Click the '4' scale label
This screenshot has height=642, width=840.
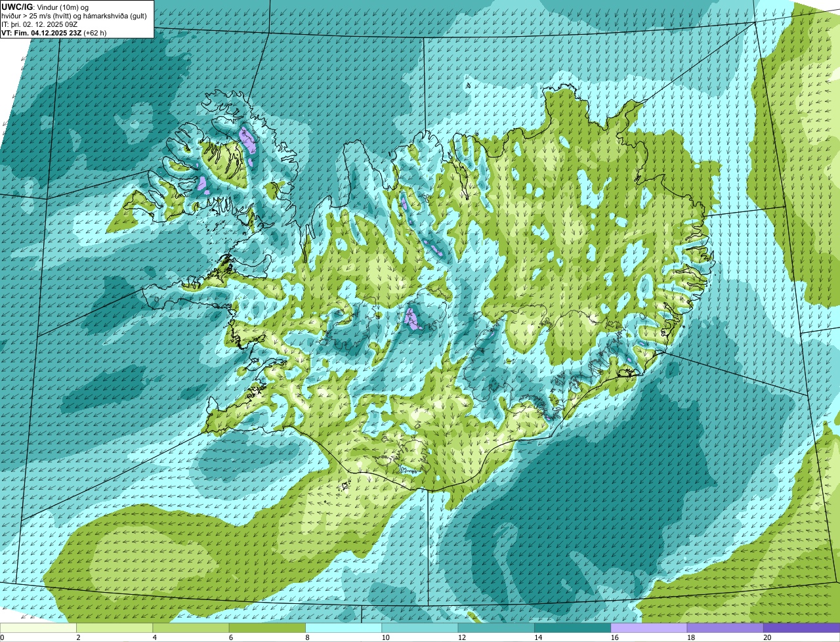point(155,637)
